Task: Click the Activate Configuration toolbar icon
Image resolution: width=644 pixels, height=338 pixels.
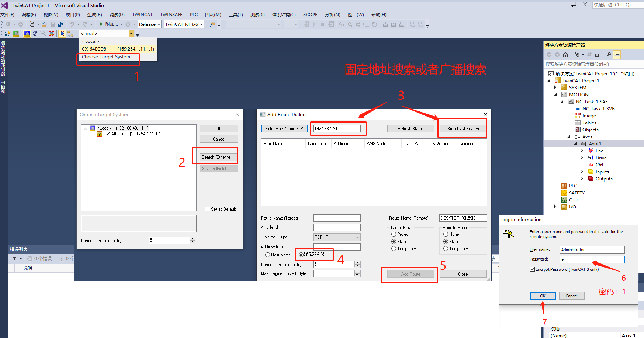Action: pos(7,34)
